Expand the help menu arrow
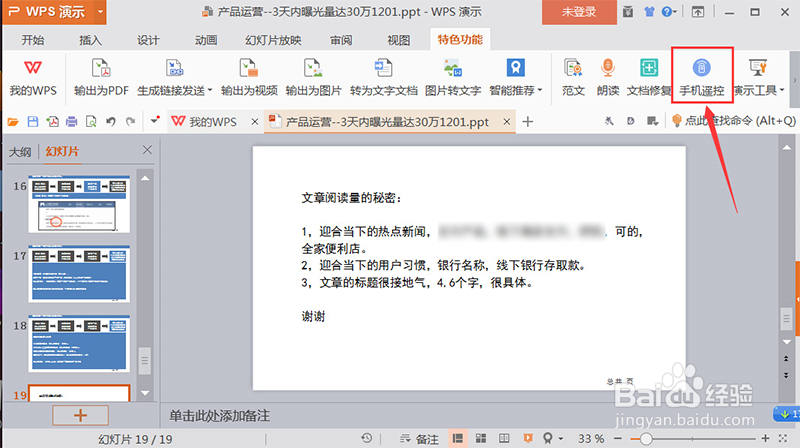This screenshot has width=800, height=448. pyautogui.click(x=675, y=12)
